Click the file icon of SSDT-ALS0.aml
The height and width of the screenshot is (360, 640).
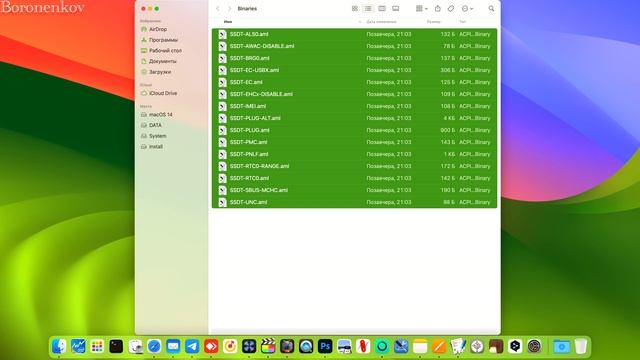click(222, 34)
